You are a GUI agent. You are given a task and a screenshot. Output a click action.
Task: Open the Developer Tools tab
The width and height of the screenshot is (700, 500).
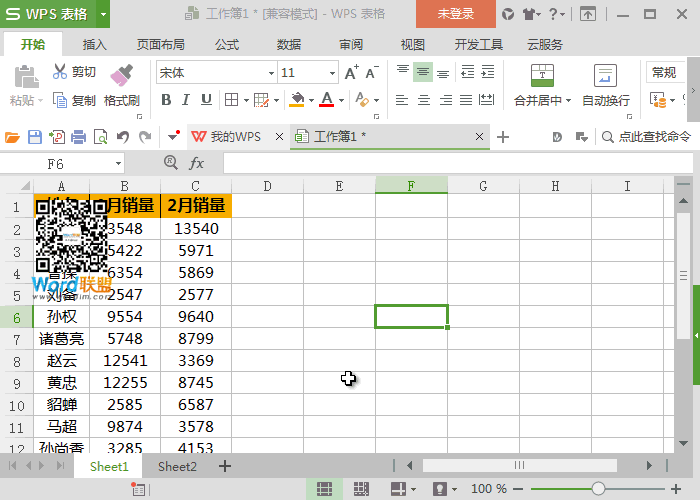(479, 45)
